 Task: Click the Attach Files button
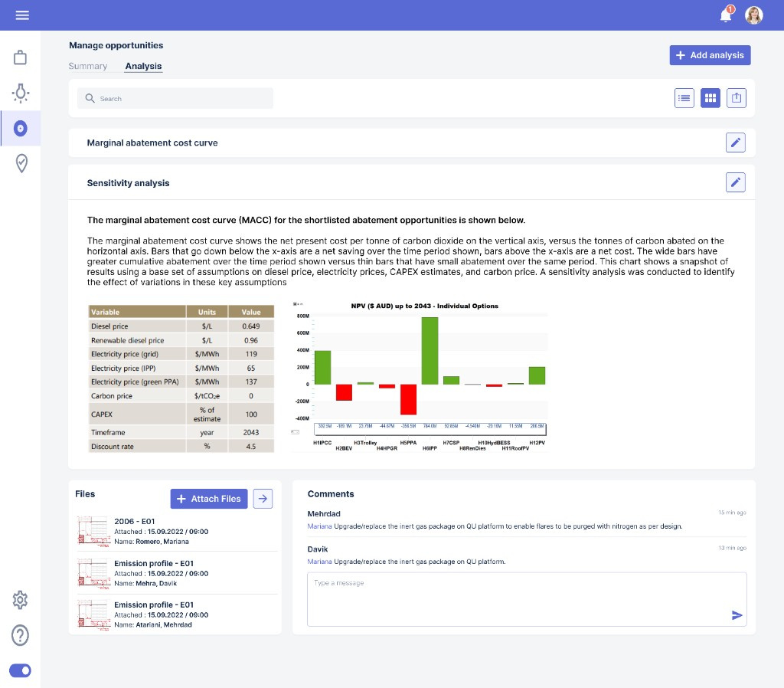(209, 498)
